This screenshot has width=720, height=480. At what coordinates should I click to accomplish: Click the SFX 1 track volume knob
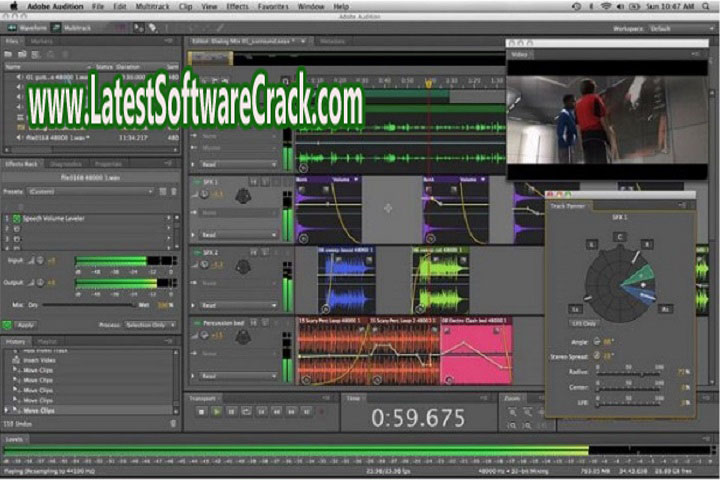[205, 194]
